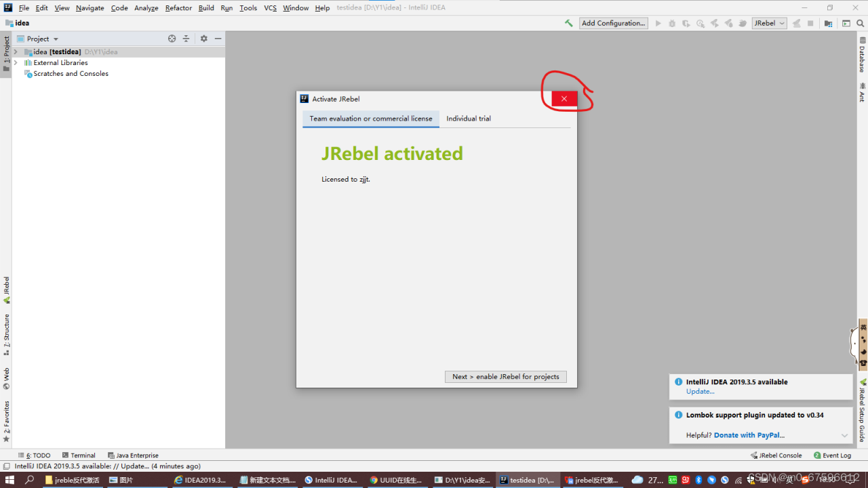Open the Ant side tool window
868x488 pixels.
pyautogui.click(x=862, y=92)
